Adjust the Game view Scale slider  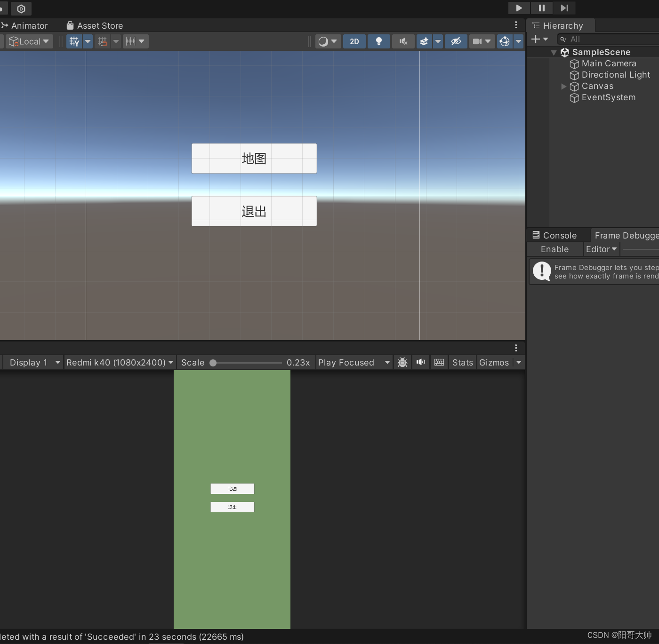click(213, 363)
